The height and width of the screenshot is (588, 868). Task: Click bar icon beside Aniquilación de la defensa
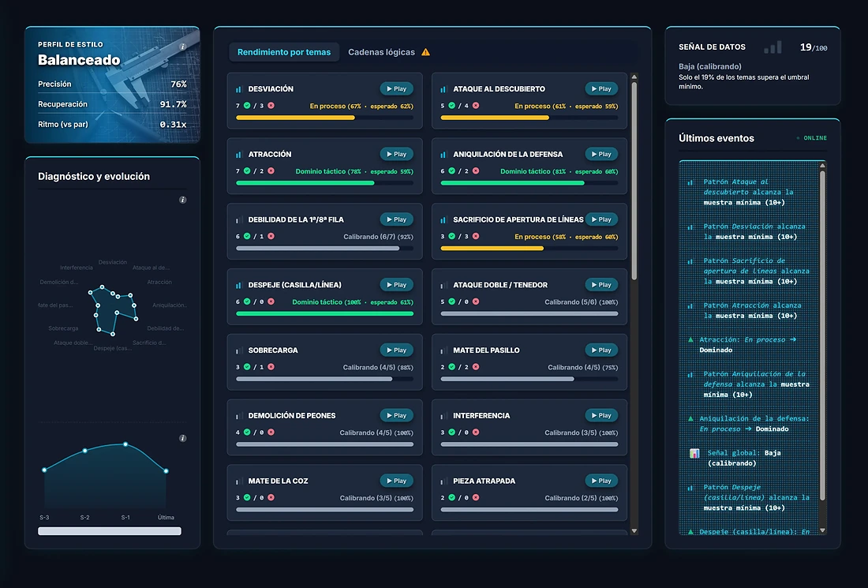coord(443,155)
